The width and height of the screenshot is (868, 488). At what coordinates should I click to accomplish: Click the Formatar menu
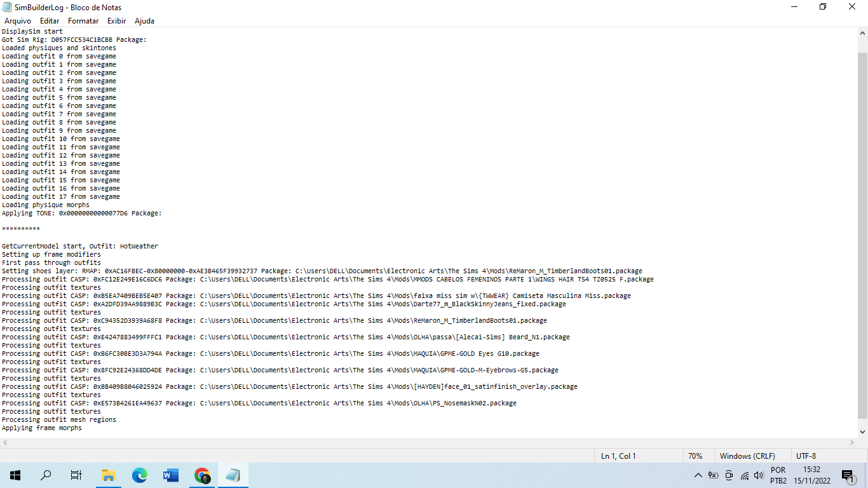point(83,21)
